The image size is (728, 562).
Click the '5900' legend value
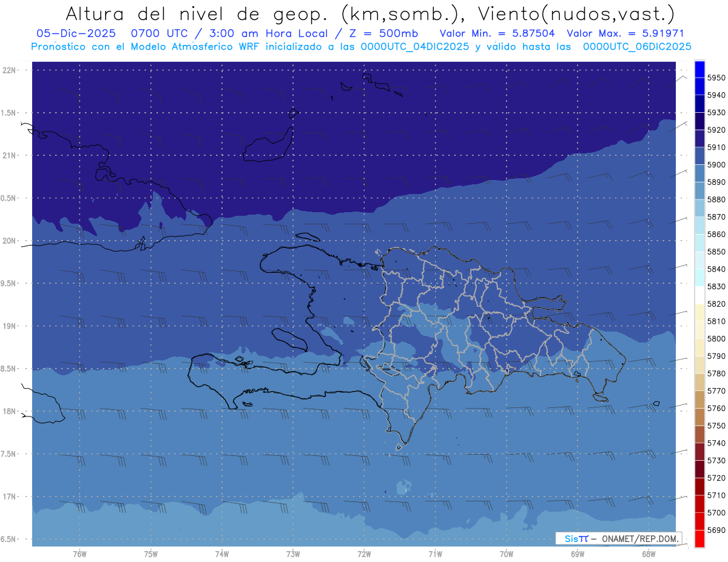coord(716,164)
